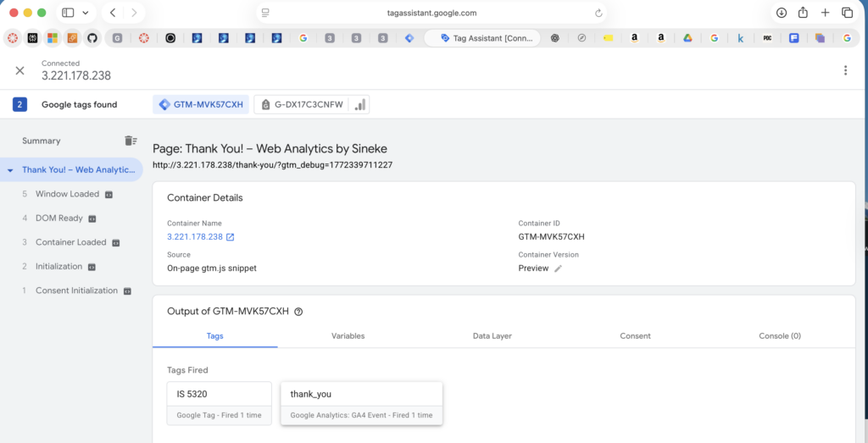The image size is (868, 443).
Task: Open the thank_you GA4 Event tag card
Action: 362,403
